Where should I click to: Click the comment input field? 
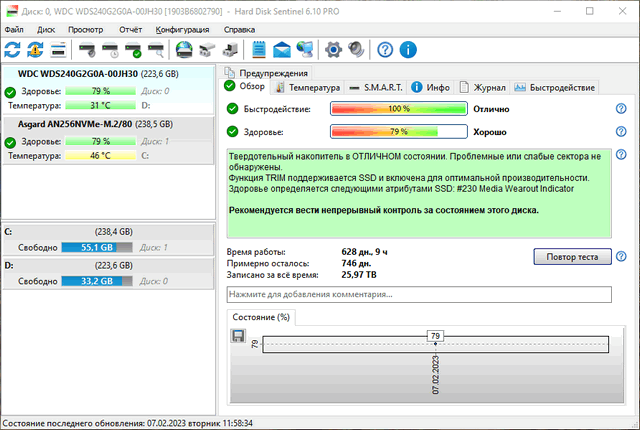[x=418, y=295]
